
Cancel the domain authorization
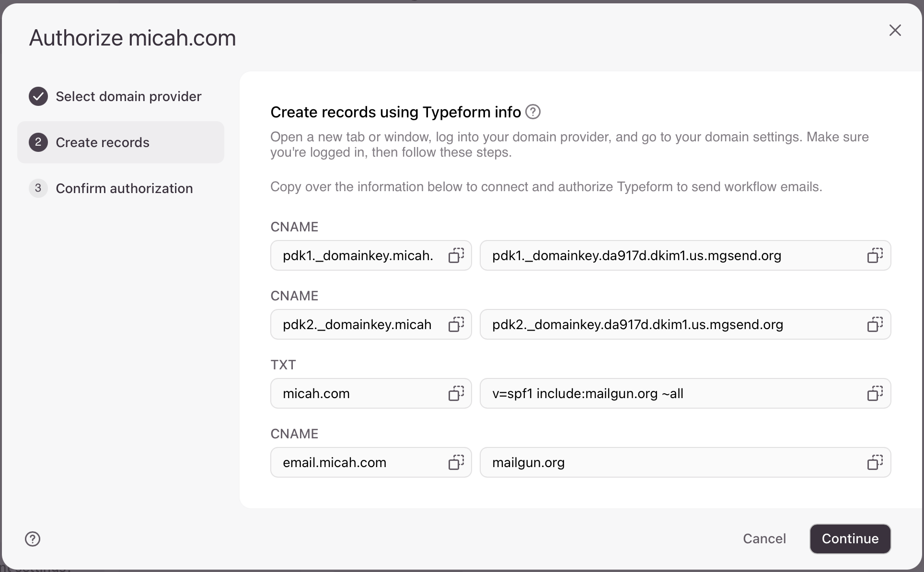pyautogui.click(x=764, y=538)
